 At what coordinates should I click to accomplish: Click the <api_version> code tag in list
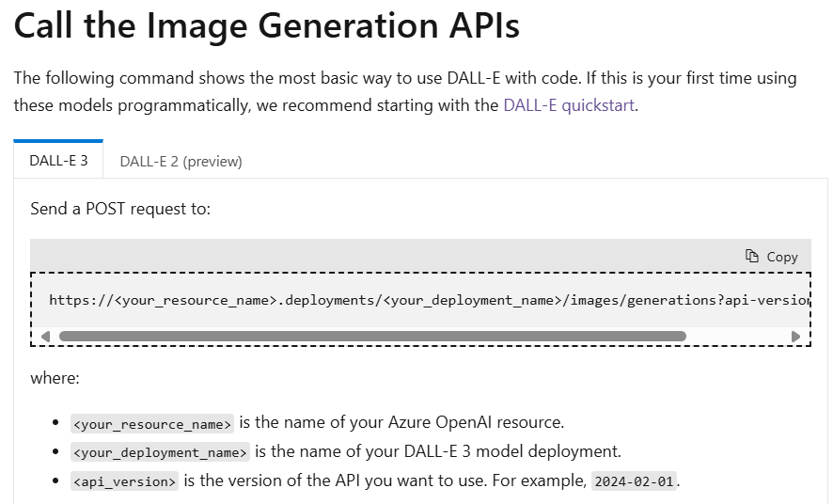124,481
